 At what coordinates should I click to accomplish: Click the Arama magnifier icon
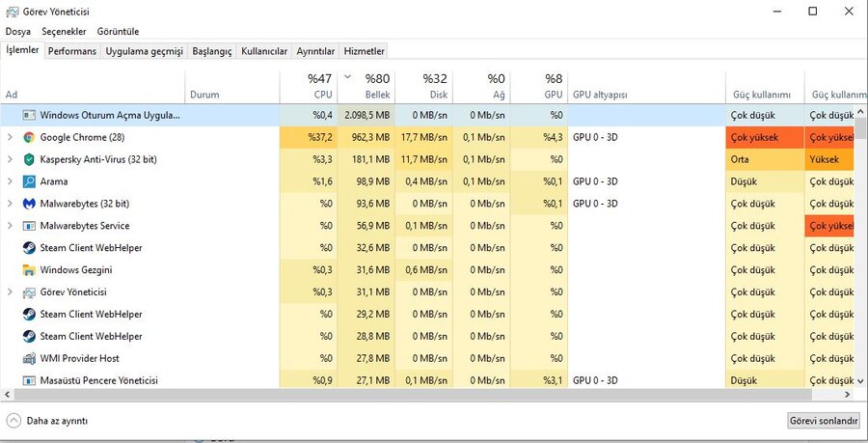(29, 181)
